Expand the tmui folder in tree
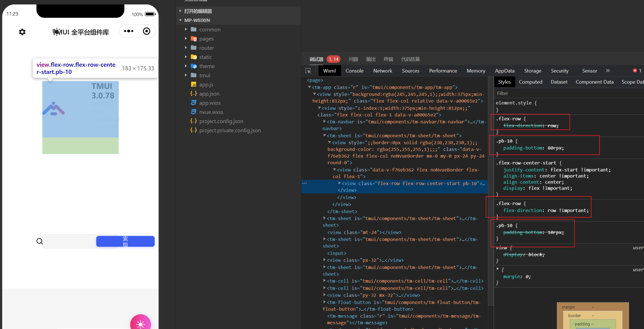This screenshot has width=644, height=329. (x=204, y=75)
